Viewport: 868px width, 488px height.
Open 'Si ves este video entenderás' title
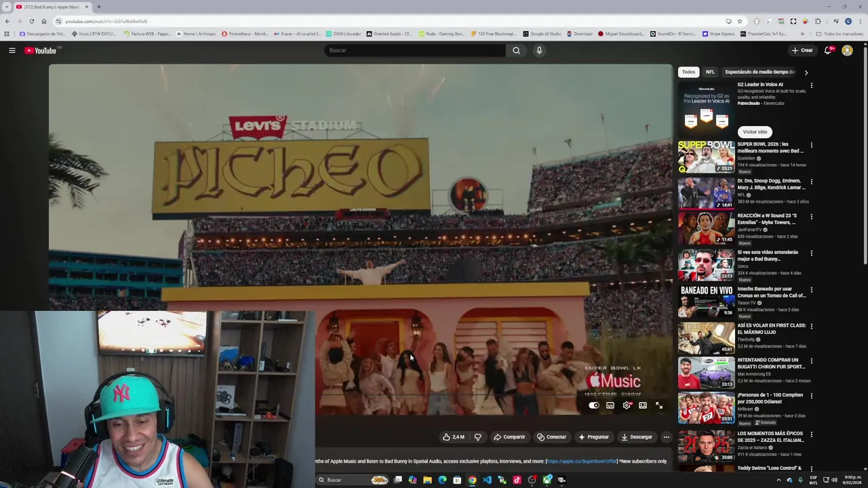tap(768, 256)
